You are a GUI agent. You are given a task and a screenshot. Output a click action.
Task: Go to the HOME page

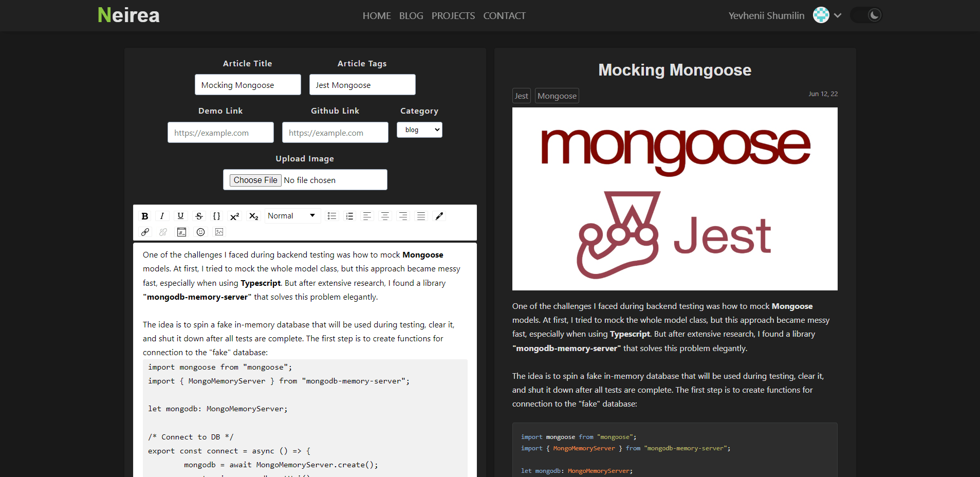[377, 16]
